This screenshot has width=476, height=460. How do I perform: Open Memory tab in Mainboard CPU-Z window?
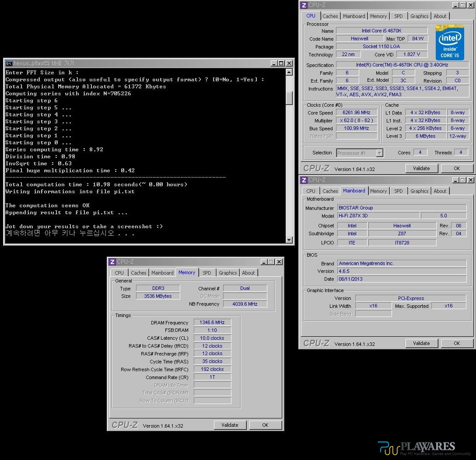pos(378,191)
